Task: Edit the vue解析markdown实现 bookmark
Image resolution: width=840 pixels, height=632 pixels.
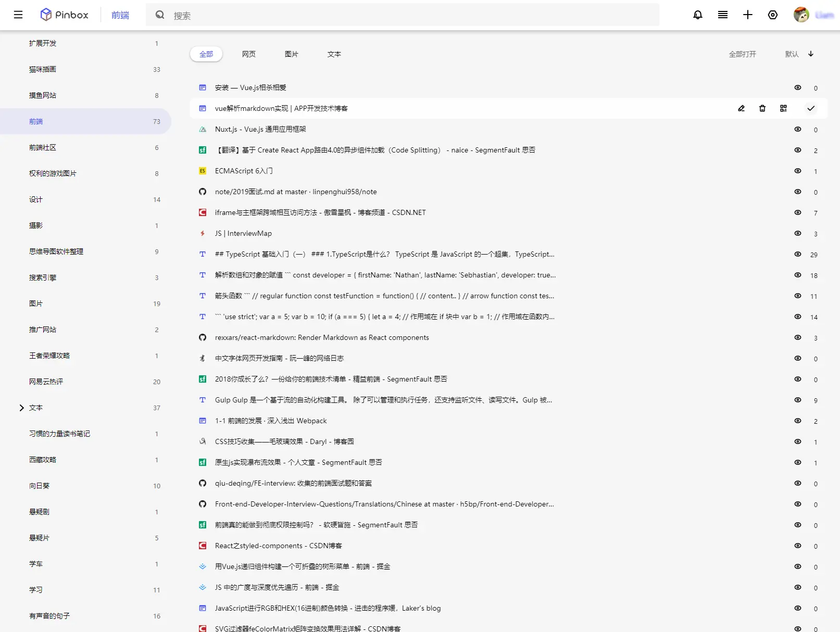Action: pos(742,108)
